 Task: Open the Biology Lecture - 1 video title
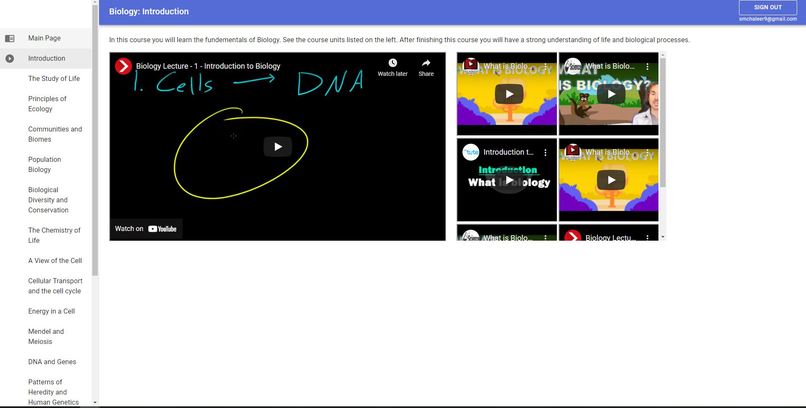point(208,66)
